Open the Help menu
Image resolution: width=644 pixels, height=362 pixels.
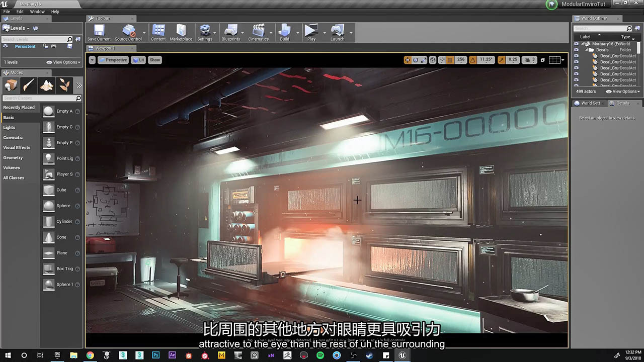pyautogui.click(x=55, y=12)
